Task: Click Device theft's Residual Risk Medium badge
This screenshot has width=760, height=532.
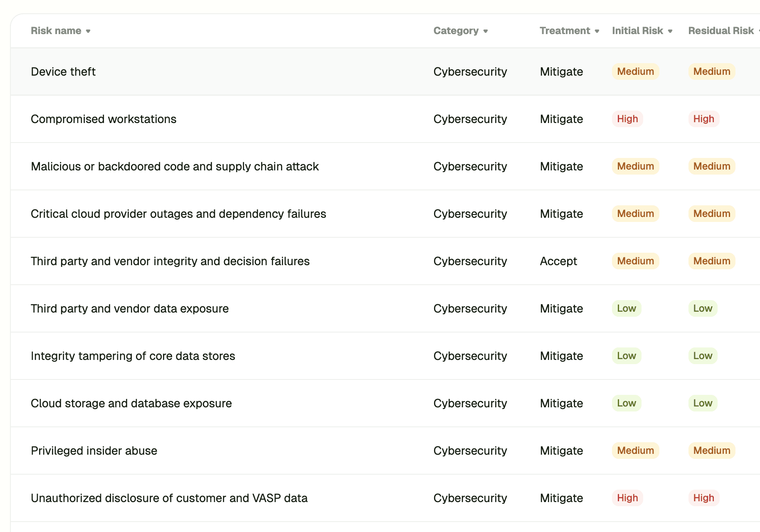Action: coord(712,71)
